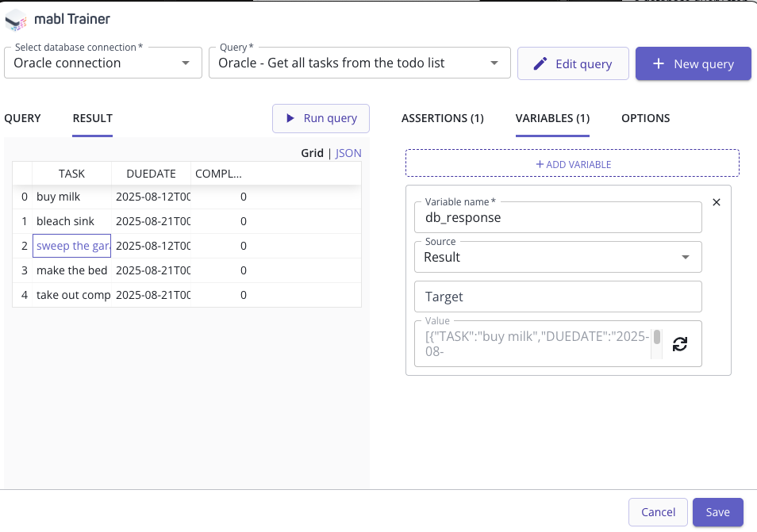This screenshot has width=757, height=532.
Task: Click the refresh value icon
Action: [680, 344]
